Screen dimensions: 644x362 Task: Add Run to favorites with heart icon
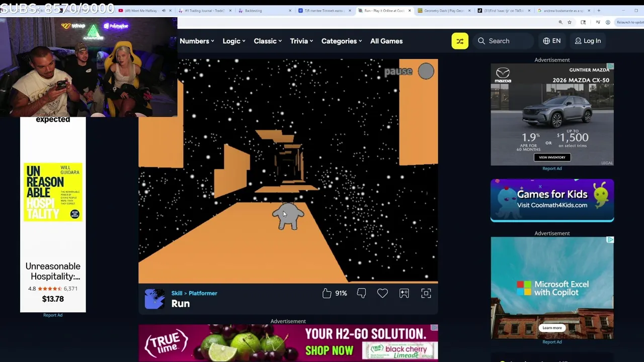click(x=382, y=293)
